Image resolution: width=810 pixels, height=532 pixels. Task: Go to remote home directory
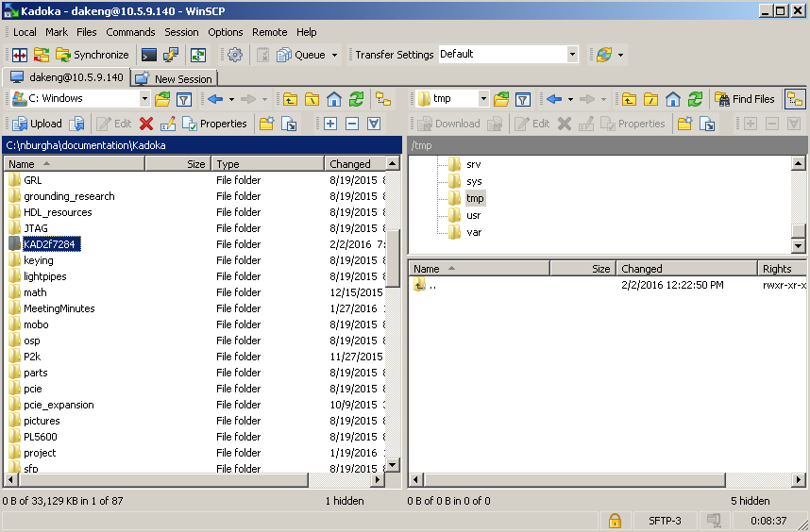[672, 99]
